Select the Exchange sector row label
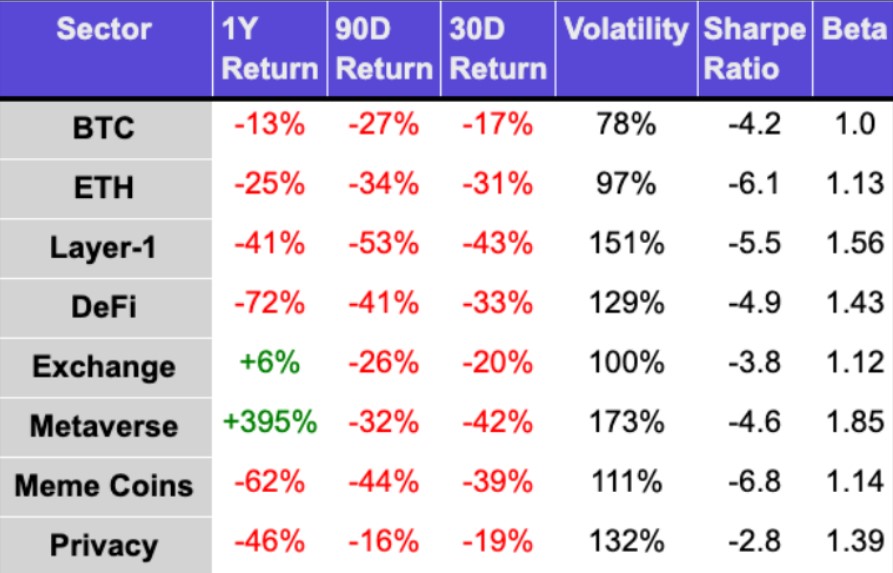 coord(104,366)
